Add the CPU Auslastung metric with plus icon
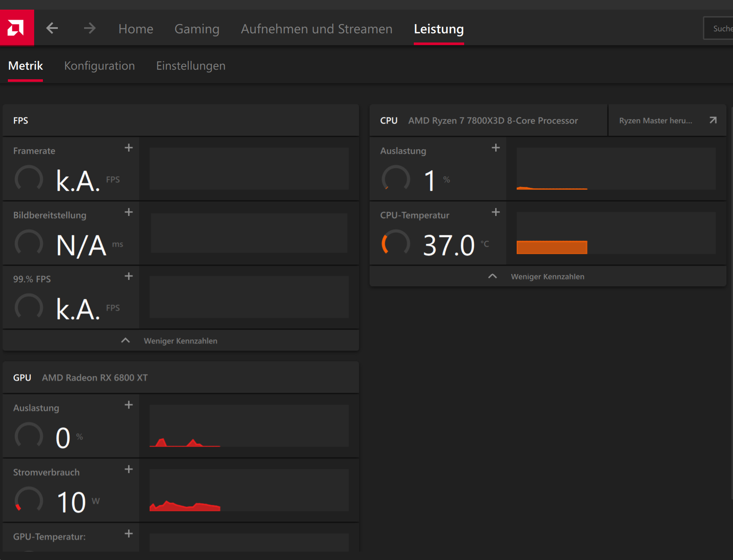The width and height of the screenshot is (733, 560). pyautogui.click(x=496, y=148)
